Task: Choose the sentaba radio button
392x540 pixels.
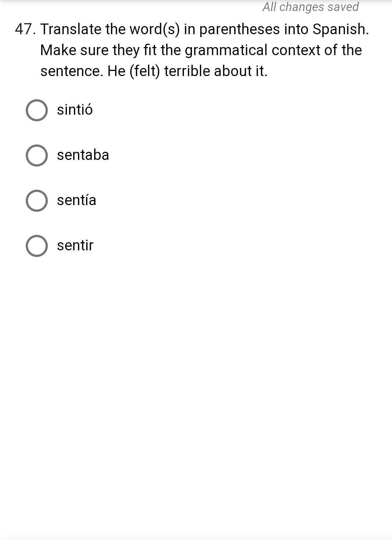Action: [37, 155]
